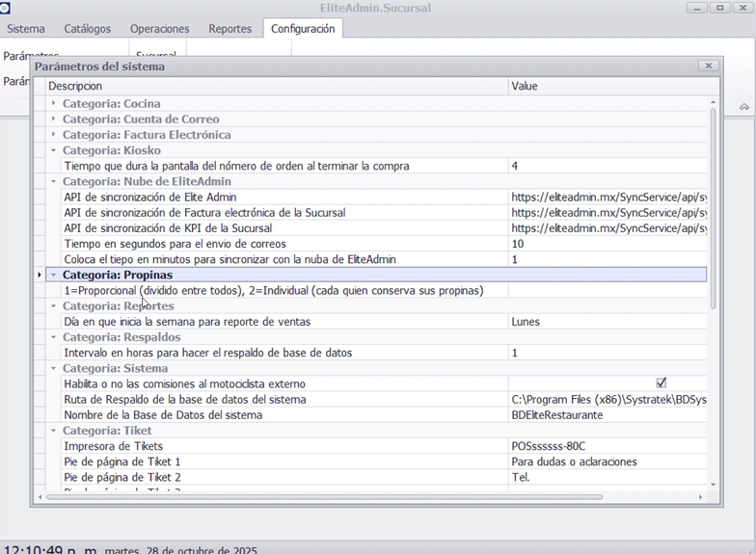Image resolution: width=756 pixels, height=554 pixels.
Task: Edit the Impresora de Tikets value field
Action: 607,446
